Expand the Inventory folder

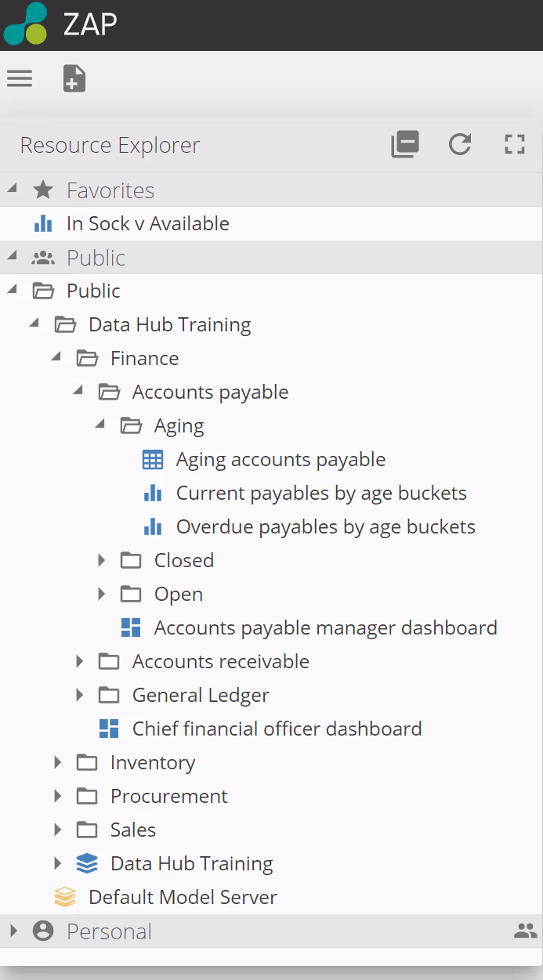57,762
